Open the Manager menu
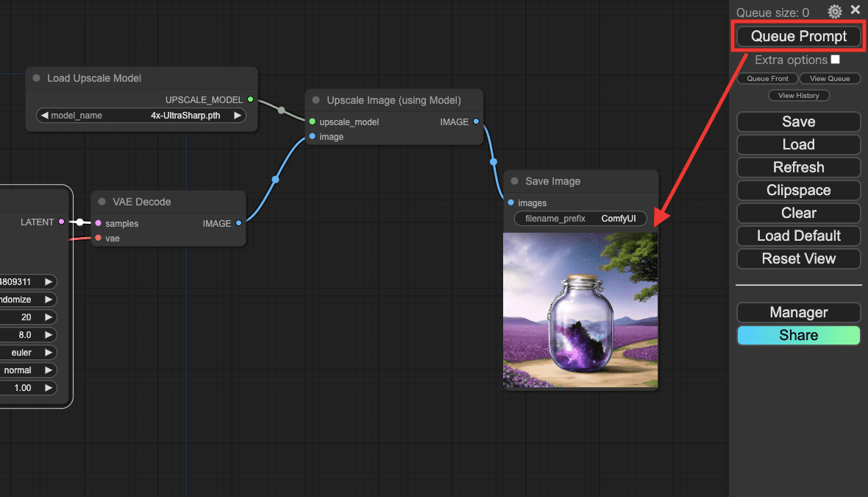The width and height of the screenshot is (868, 497). 798,312
